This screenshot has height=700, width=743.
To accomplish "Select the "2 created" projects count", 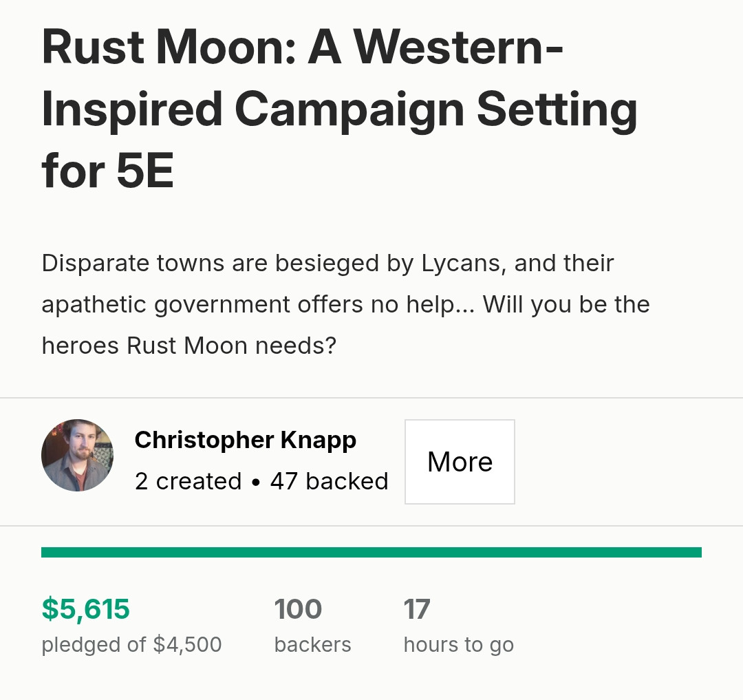I will (x=188, y=482).
